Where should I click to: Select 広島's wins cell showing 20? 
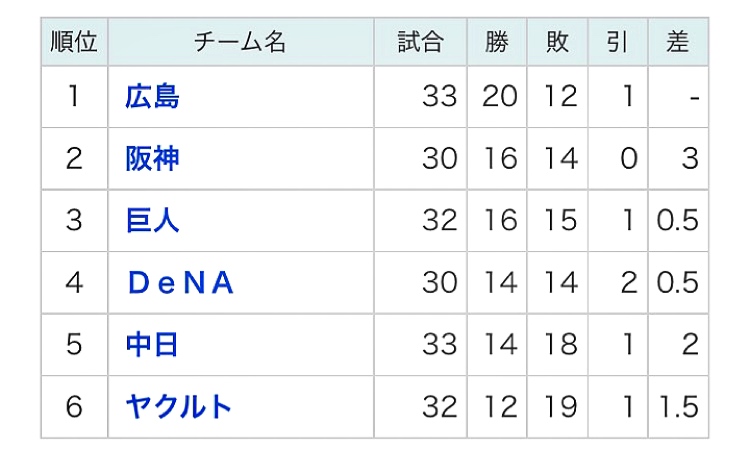[499, 97]
